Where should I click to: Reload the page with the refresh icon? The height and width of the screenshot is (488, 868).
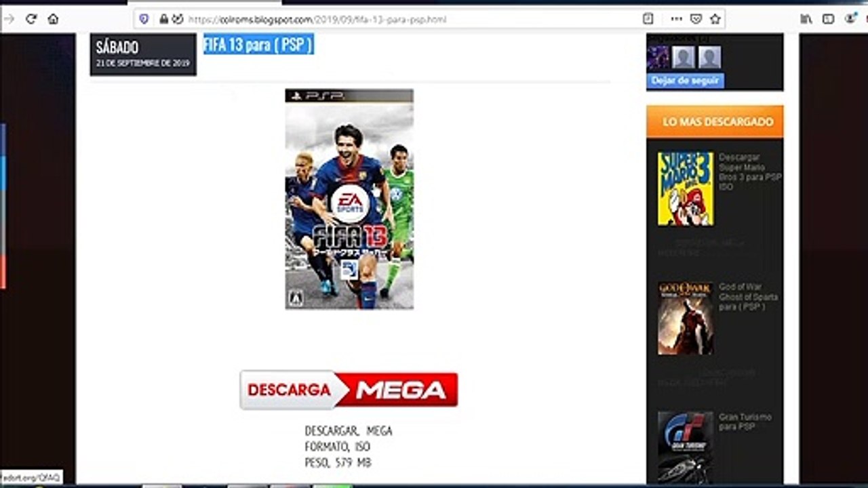[x=31, y=19]
